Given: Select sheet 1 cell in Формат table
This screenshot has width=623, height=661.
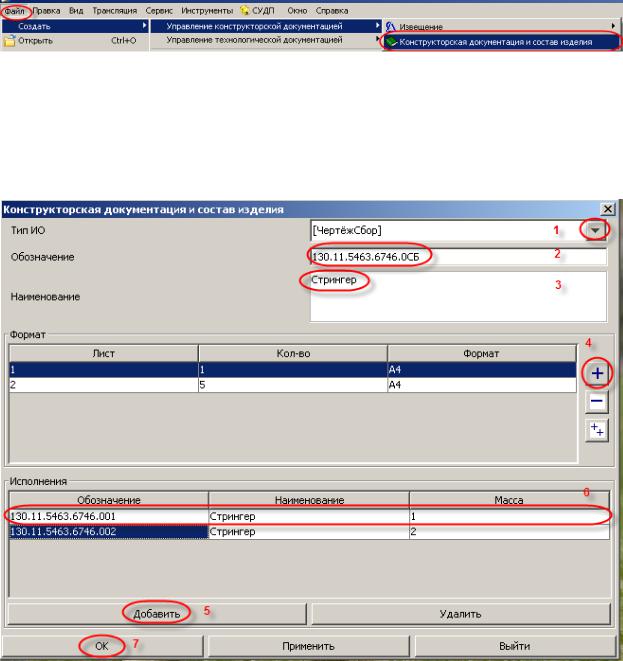Looking at the screenshot, I should click(104, 370).
